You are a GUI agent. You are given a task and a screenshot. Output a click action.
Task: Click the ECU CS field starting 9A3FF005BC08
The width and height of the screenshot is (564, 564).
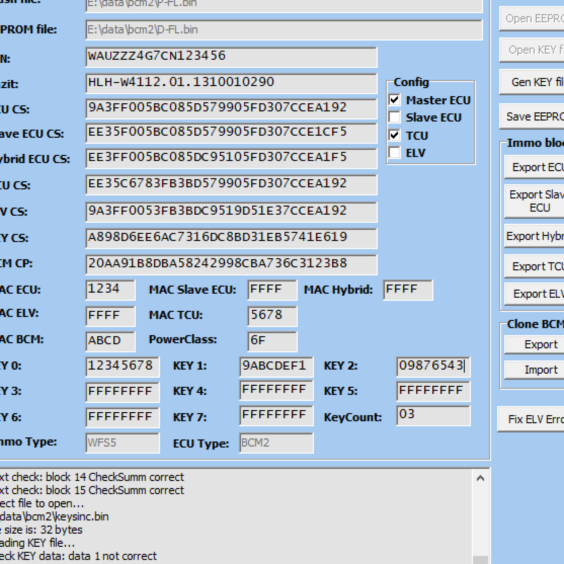tap(231, 108)
